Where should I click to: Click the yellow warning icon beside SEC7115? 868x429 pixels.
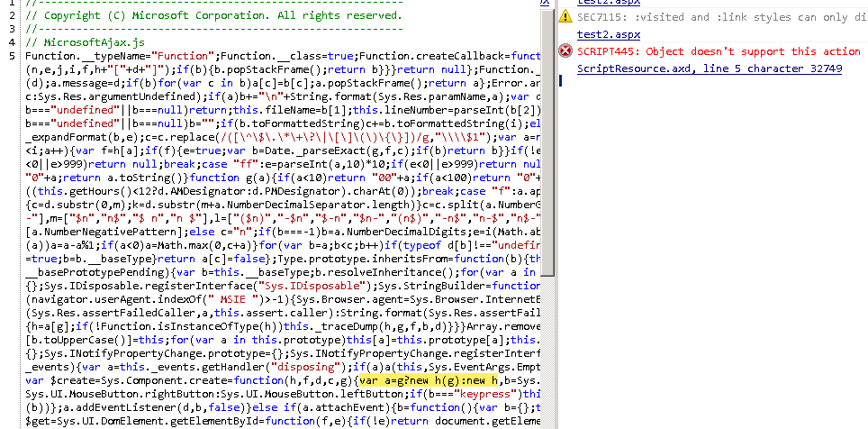pos(565,16)
